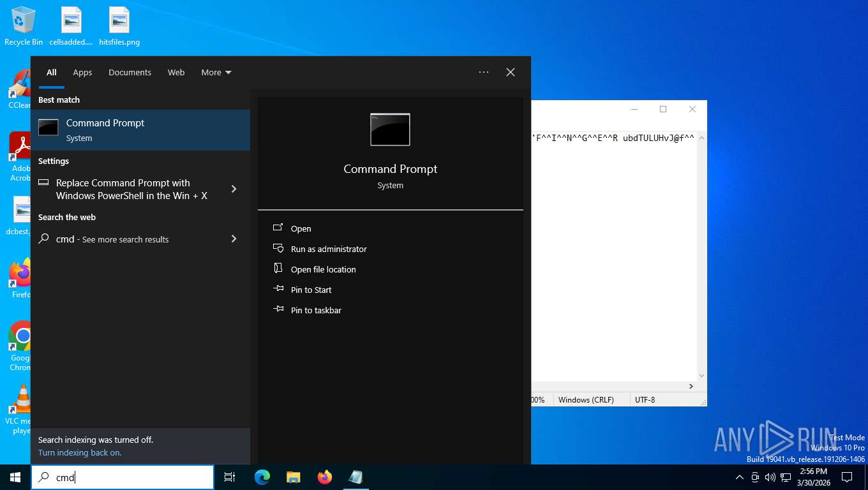Select the All search tab
Image resolution: width=868 pixels, height=490 pixels.
click(52, 73)
